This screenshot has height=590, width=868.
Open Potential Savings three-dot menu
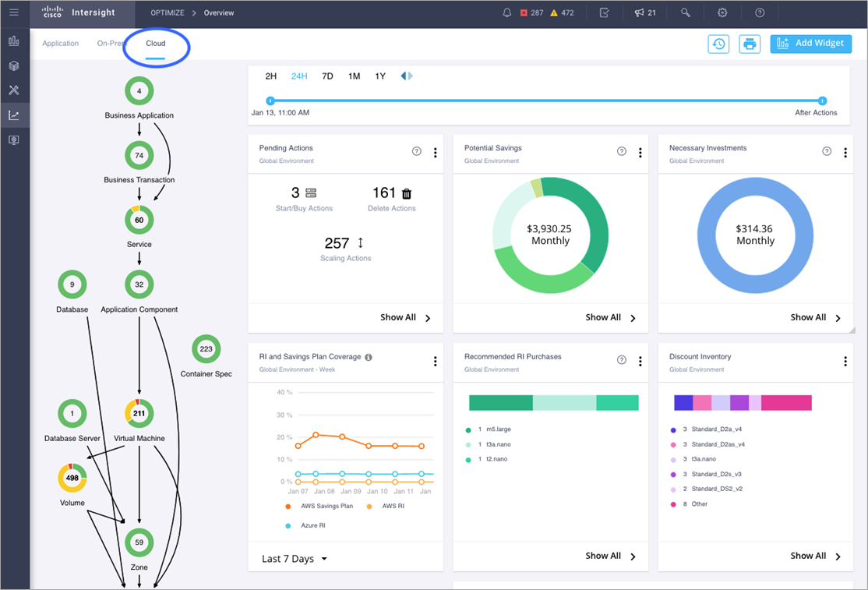[x=640, y=153]
